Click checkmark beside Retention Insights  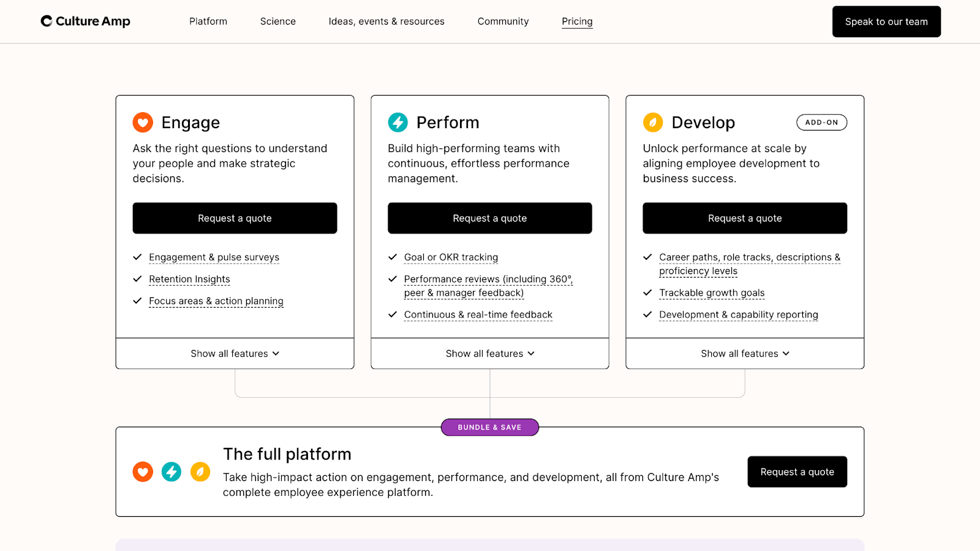[138, 279]
